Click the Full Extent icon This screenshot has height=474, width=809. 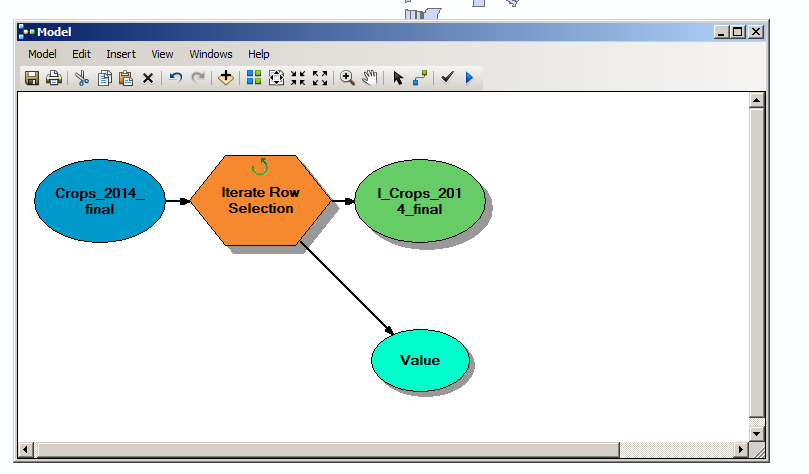[276, 78]
